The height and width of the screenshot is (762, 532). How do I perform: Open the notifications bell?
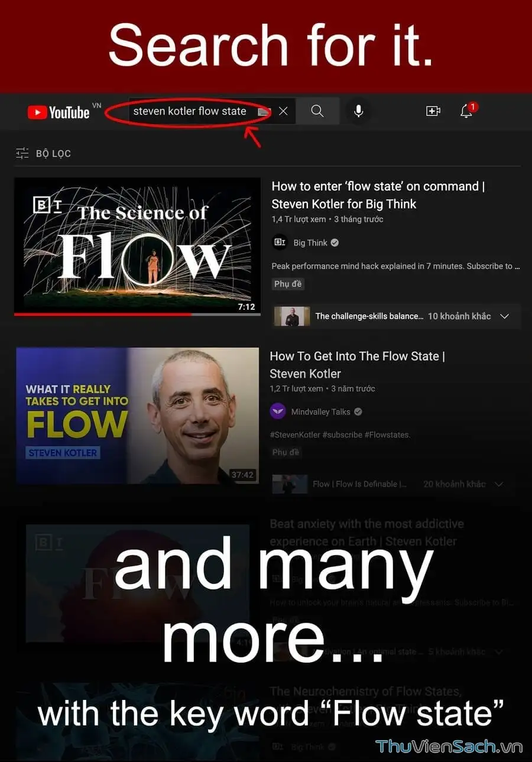click(x=466, y=111)
